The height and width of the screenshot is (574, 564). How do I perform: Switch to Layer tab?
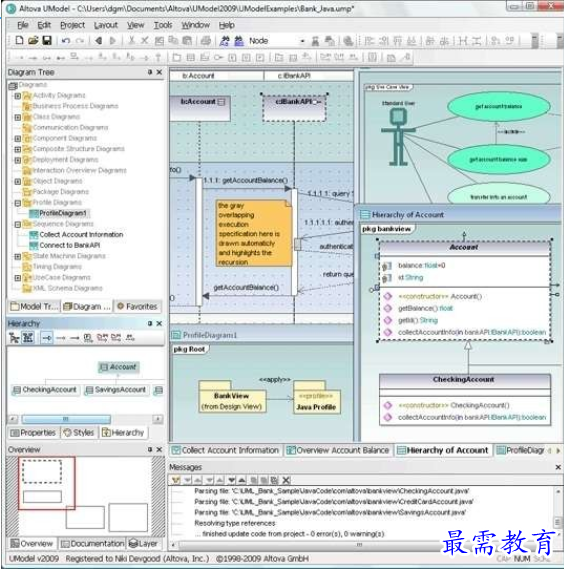pos(143,544)
